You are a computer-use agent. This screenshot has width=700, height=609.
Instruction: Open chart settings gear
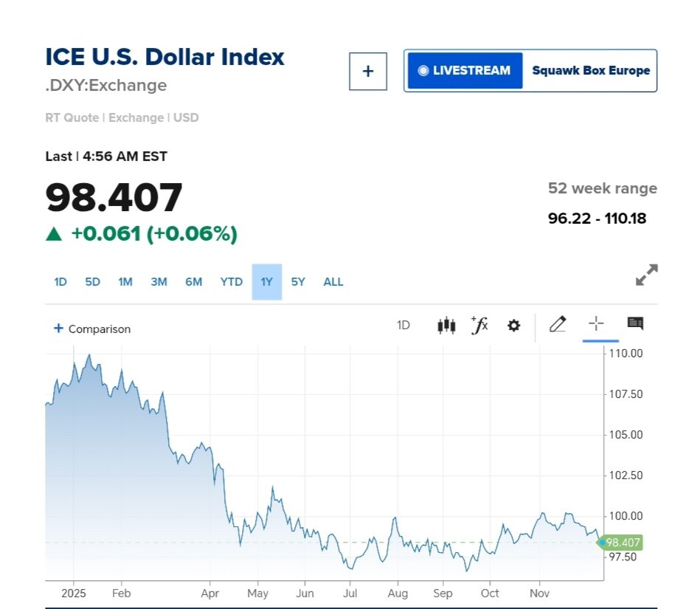513,325
